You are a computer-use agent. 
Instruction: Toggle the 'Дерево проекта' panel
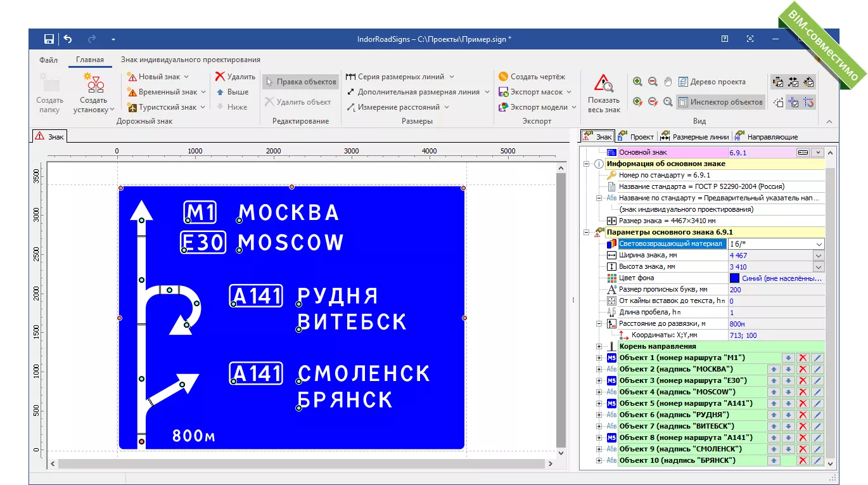pyautogui.click(x=712, y=82)
